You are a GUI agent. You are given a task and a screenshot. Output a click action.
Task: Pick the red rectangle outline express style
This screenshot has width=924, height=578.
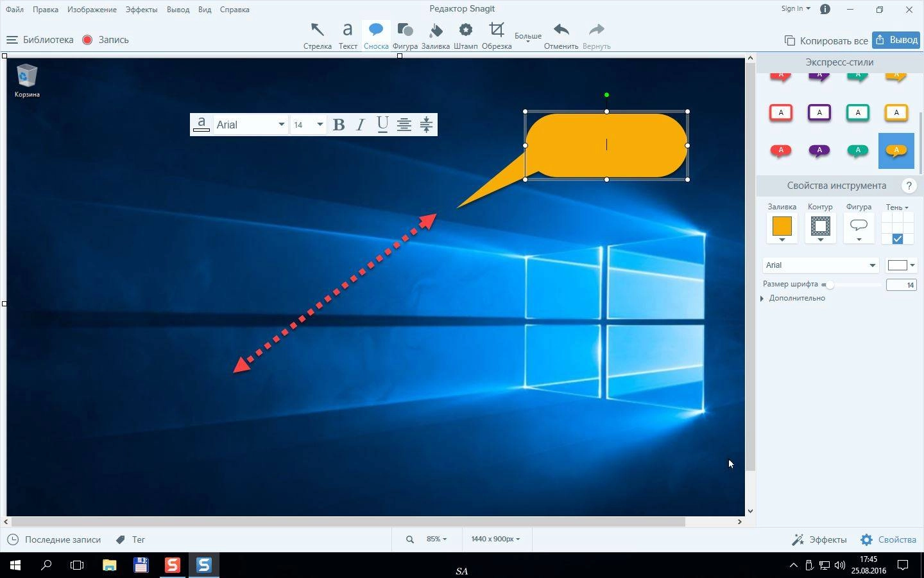pos(781,112)
